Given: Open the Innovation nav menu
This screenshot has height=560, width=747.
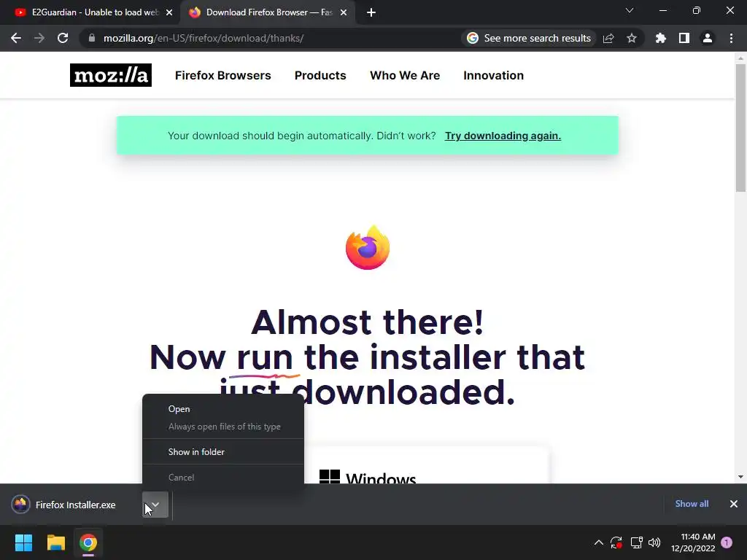Looking at the screenshot, I should click(494, 75).
